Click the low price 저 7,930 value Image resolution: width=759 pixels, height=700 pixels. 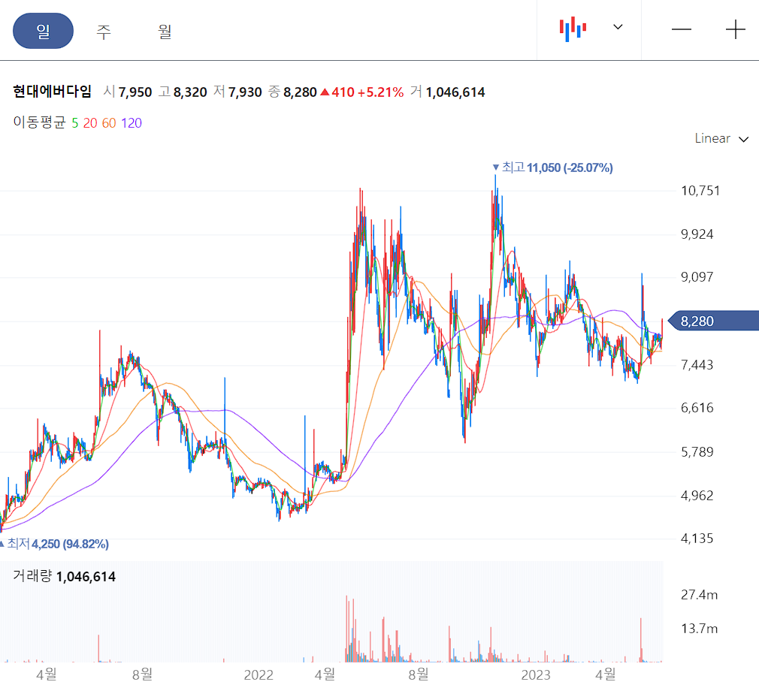[237, 92]
